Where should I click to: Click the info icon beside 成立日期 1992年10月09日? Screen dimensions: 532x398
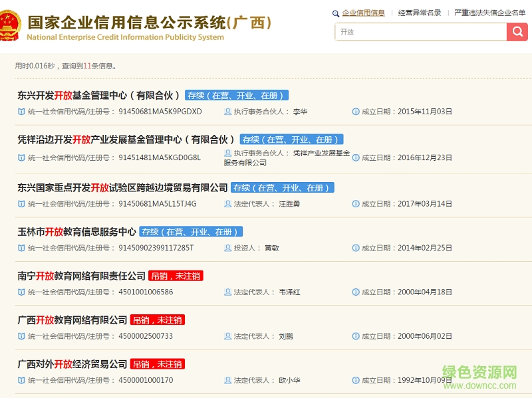coord(356,380)
